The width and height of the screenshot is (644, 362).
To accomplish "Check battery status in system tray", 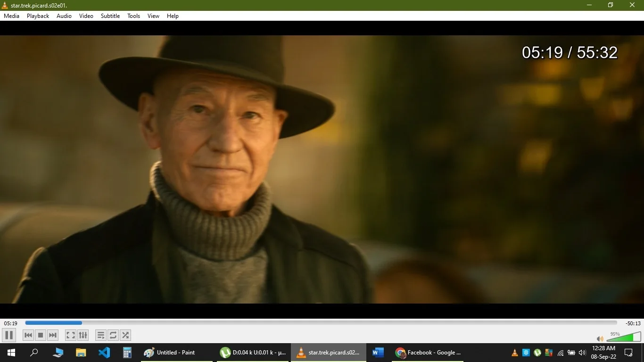I will tap(571, 353).
